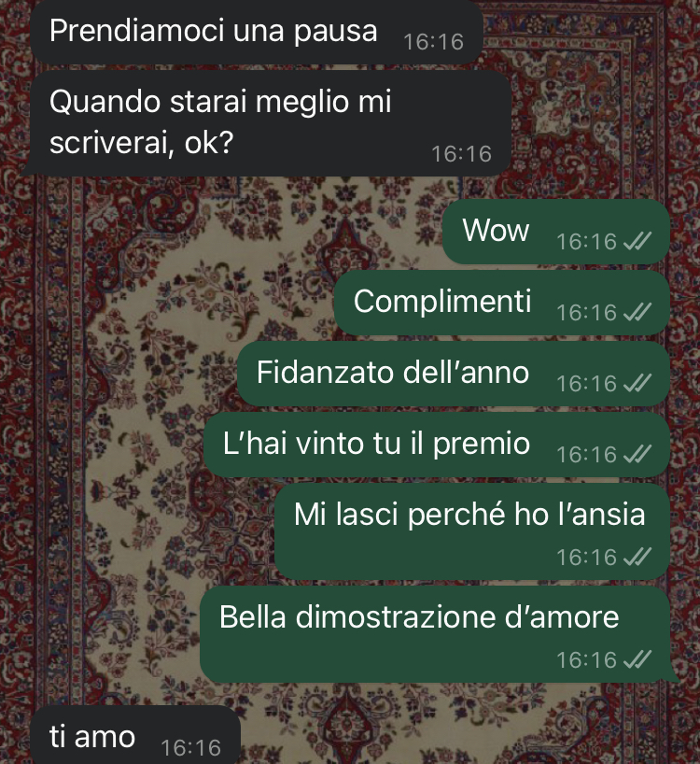
Task: Tap the read receipt ticks on "Complimenti"
Action: click(637, 312)
